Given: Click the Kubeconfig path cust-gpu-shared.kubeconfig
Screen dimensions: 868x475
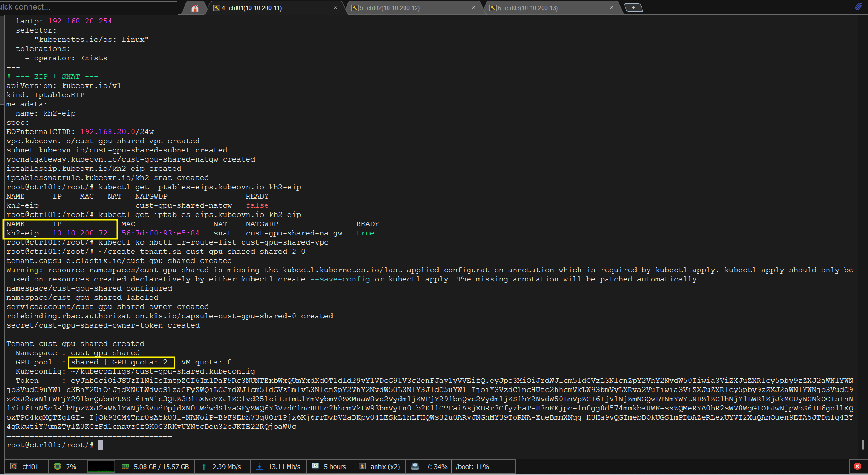Looking at the screenshot, I should click(x=163, y=371).
